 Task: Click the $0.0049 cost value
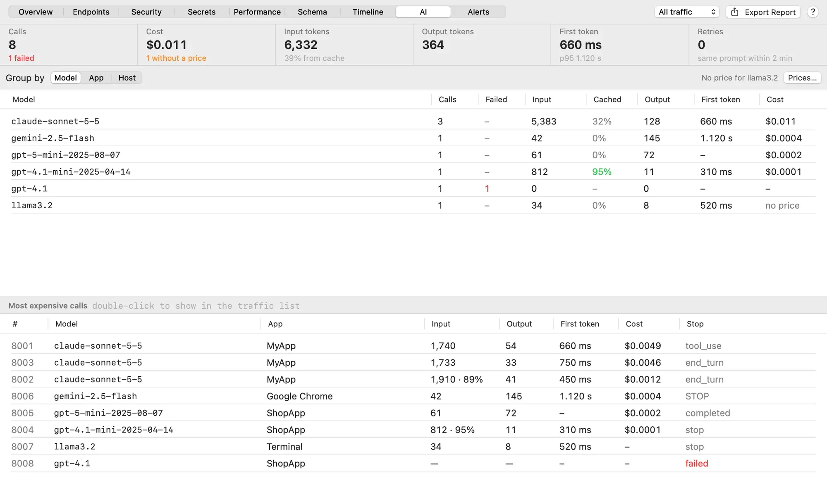(643, 346)
